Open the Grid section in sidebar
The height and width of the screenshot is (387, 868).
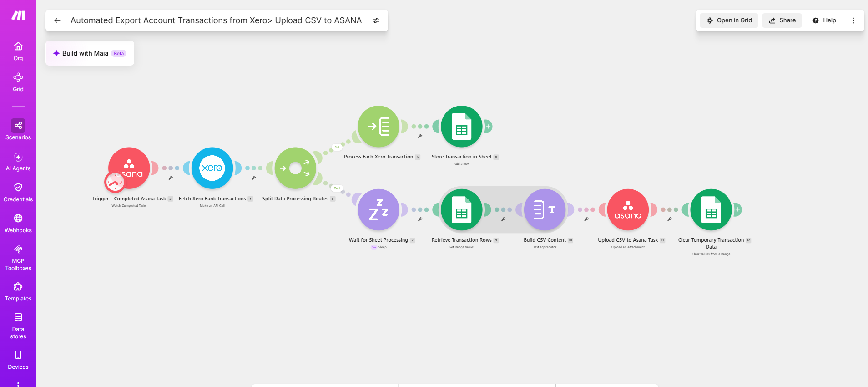pos(18,82)
